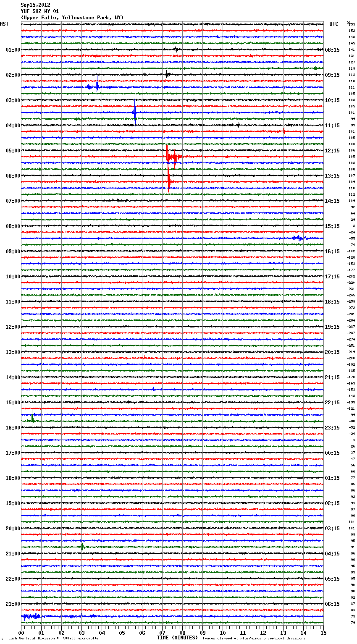This screenshot has width=357, height=644.
Task: Click the 10 minute tick label
Action: (223, 633)
